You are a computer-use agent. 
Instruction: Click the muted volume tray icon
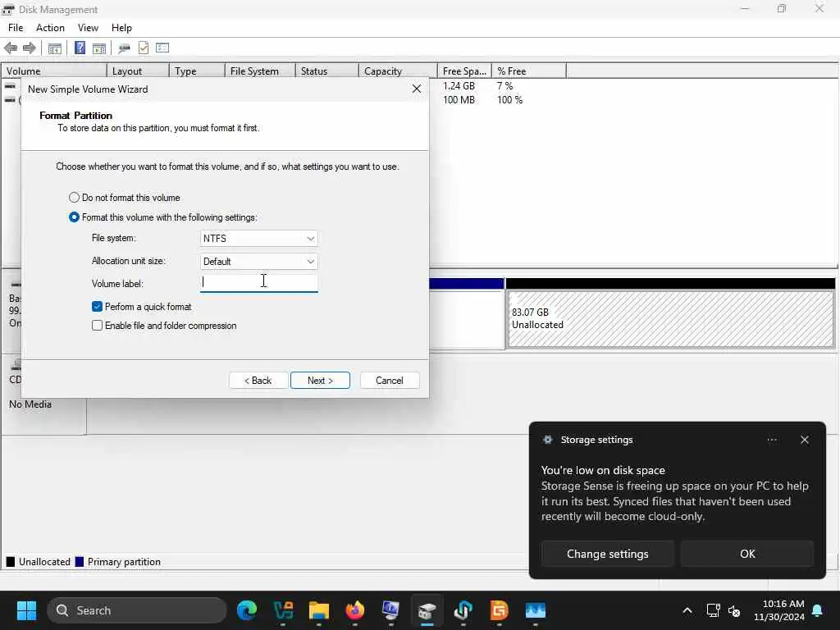[x=734, y=610]
